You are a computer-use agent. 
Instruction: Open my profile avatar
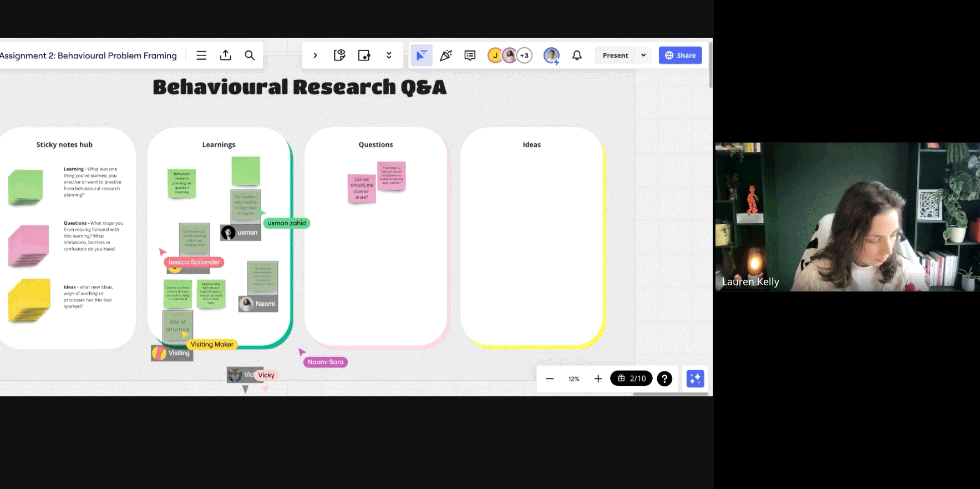tap(551, 56)
